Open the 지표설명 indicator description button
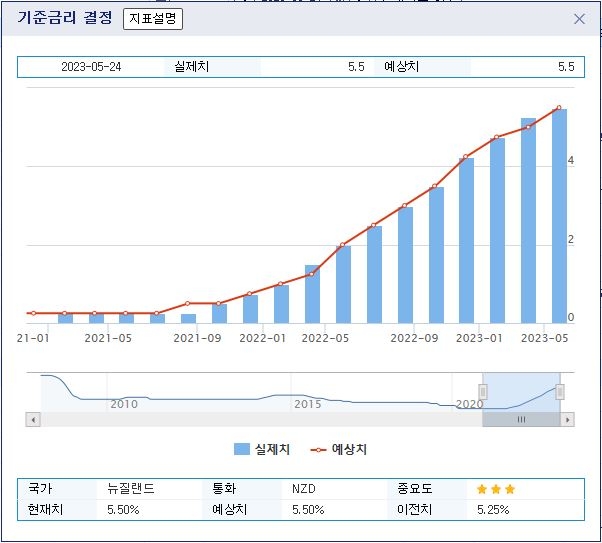The image size is (602, 543). click(x=153, y=19)
